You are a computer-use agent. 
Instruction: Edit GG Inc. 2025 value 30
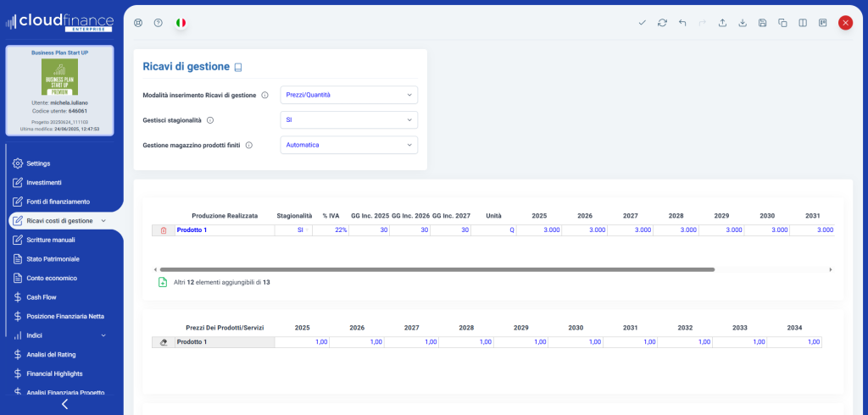370,230
